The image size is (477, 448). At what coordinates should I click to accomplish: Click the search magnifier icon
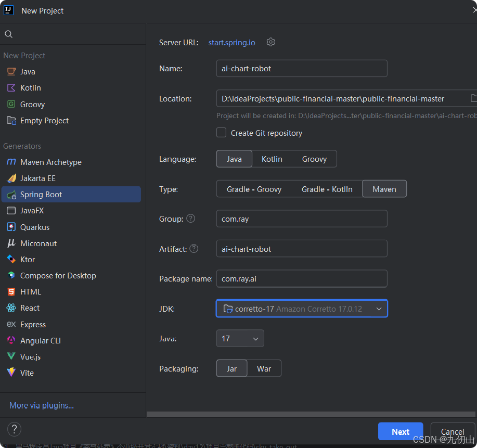tap(8, 34)
